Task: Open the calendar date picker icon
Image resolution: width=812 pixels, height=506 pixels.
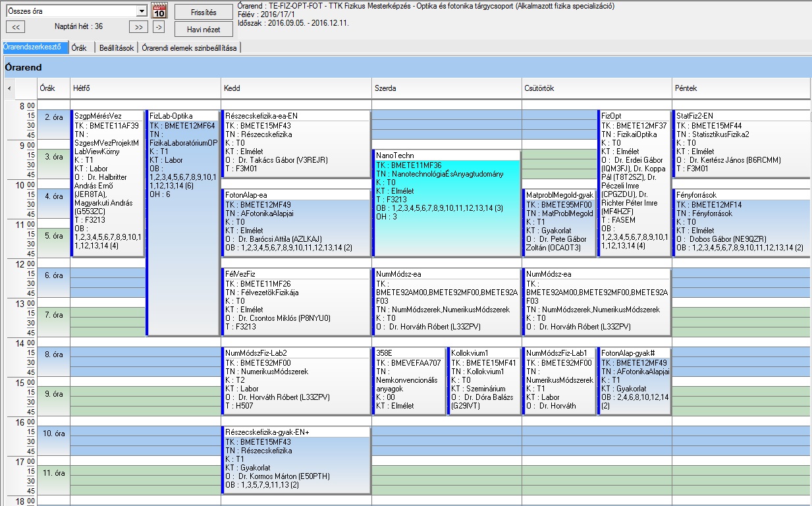Action: click(159, 11)
